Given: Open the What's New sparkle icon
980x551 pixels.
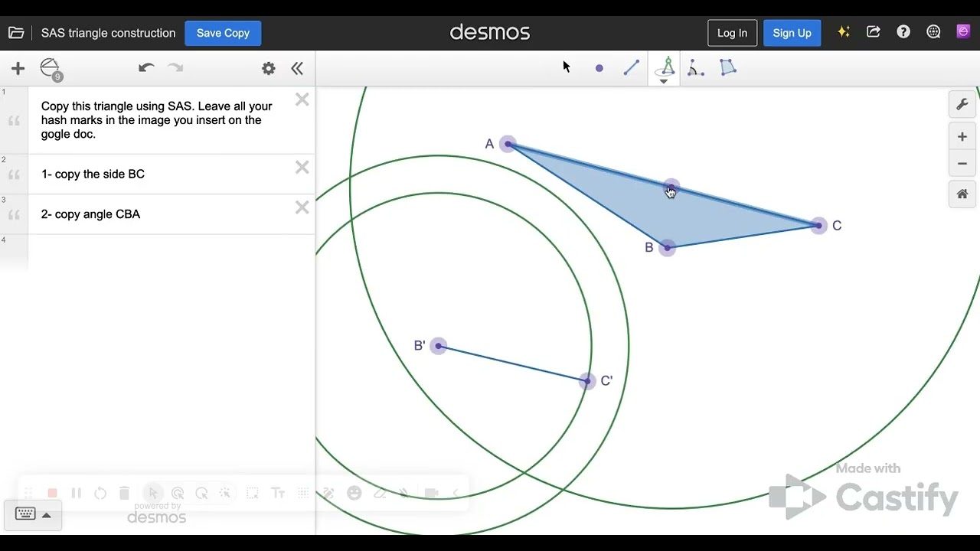Looking at the screenshot, I should pos(844,32).
